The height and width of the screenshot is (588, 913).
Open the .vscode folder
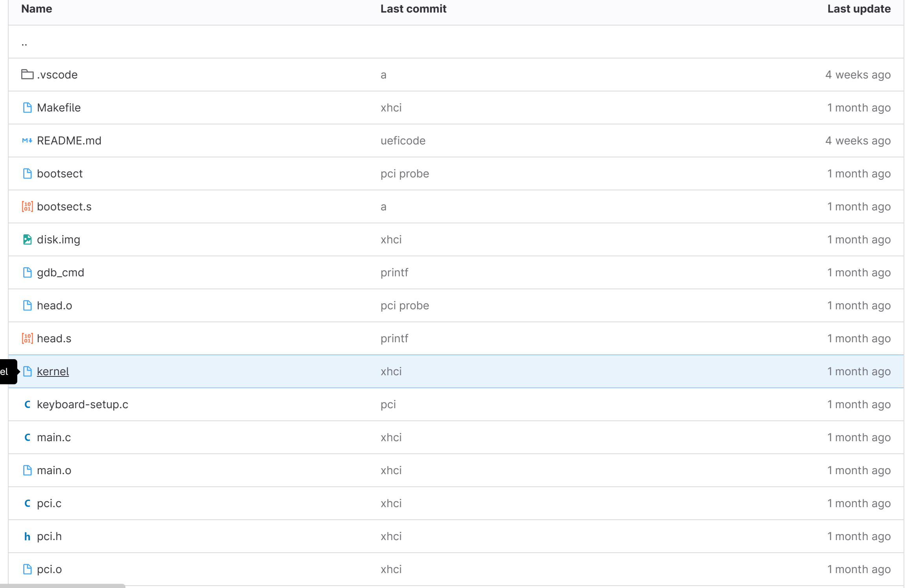[x=57, y=75]
